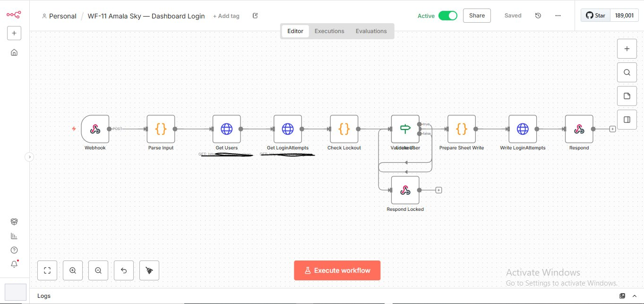
Task: Add a node after Respond Locked
Action: tap(438, 190)
